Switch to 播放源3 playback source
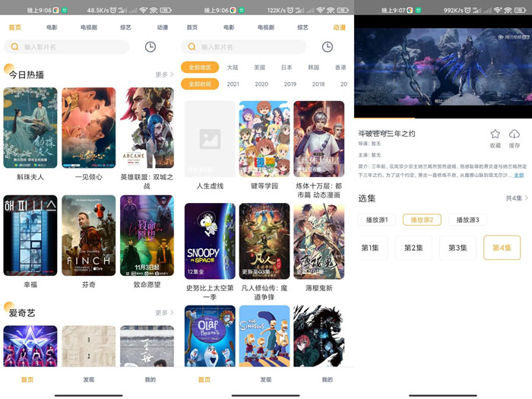This screenshot has width=532, height=399. tap(467, 220)
